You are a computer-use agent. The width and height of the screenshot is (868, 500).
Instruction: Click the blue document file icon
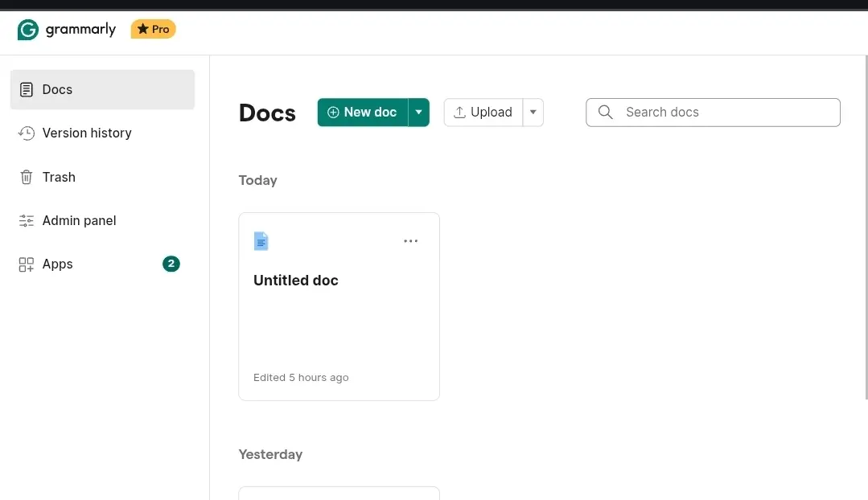click(261, 241)
